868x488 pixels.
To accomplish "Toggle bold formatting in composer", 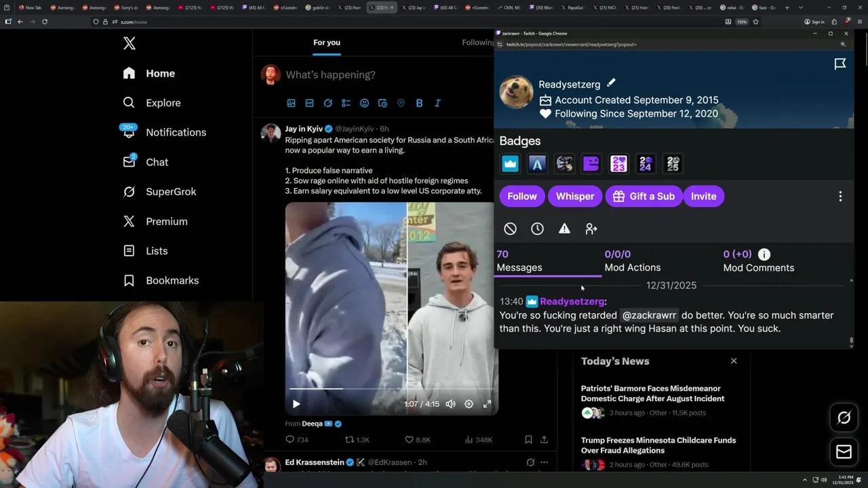I will click(x=419, y=103).
